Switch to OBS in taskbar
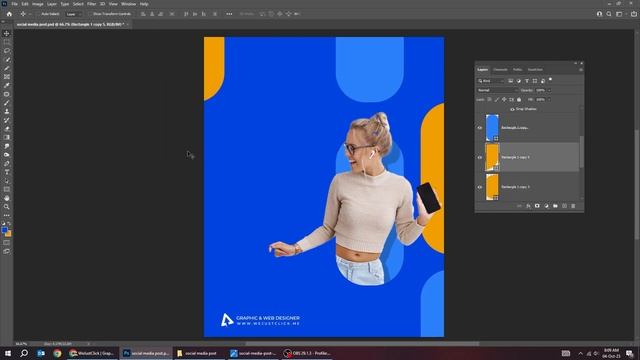 (x=307, y=353)
